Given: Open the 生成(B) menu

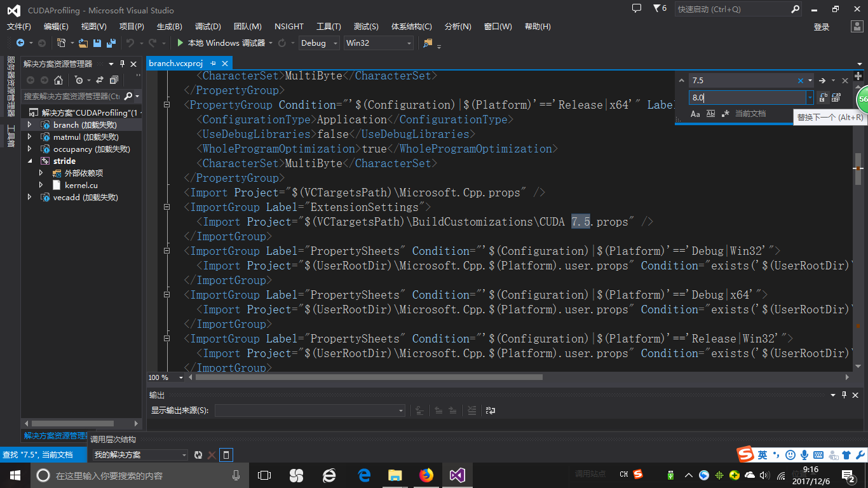Looking at the screenshot, I should pos(169,27).
